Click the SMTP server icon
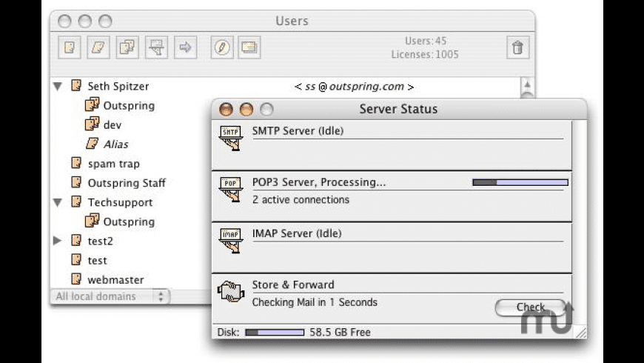The width and height of the screenshot is (644, 363). pyautogui.click(x=231, y=138)
